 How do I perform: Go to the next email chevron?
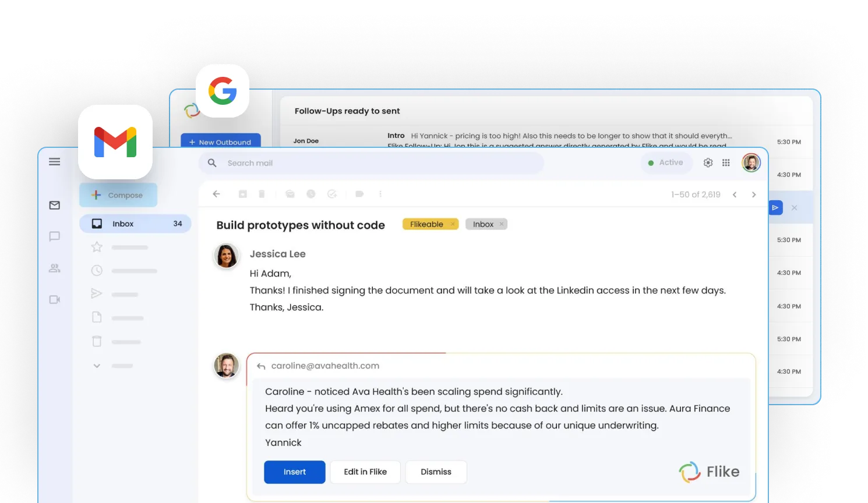[754, 194]
